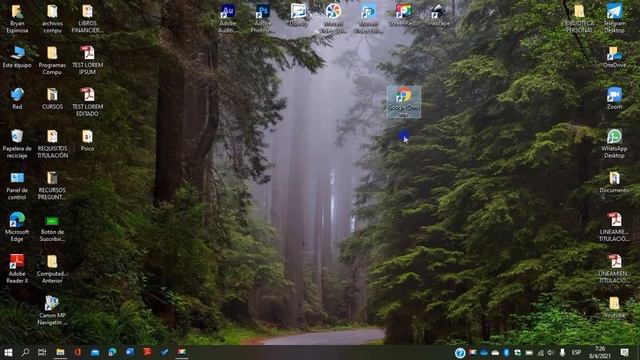Select the CURSOS folder
The width and height of the screenshot is (640, 360).
point(52,98)
